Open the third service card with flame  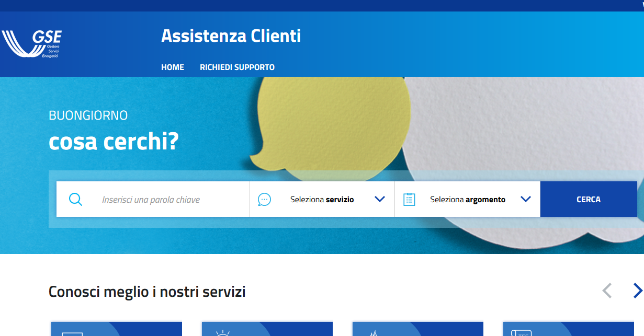pos(418,329)
